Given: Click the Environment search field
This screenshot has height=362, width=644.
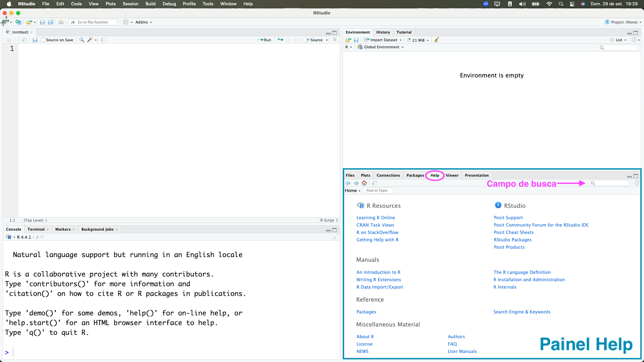Looking at the screenshot, I should tap(618, 48).
